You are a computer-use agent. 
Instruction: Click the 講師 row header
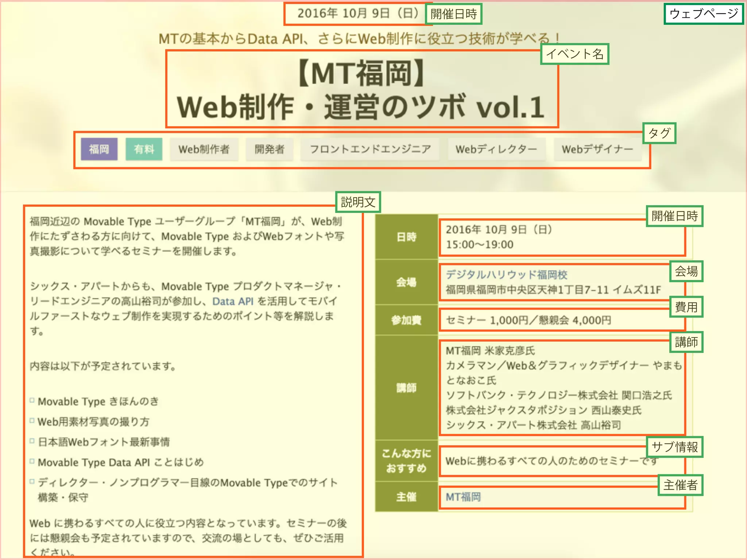(x=406, y=388)
